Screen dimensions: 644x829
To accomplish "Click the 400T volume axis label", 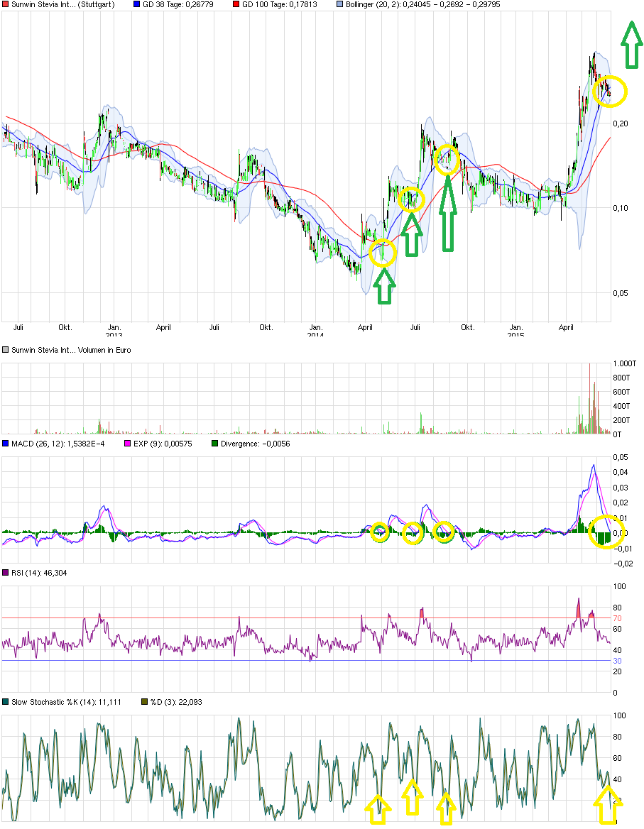I will pos(621,406).
